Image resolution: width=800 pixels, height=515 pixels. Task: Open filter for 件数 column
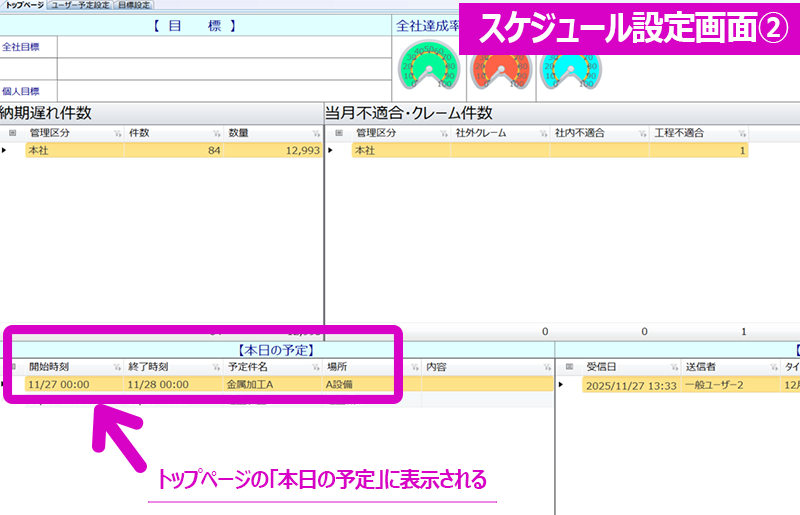point(215,133)
